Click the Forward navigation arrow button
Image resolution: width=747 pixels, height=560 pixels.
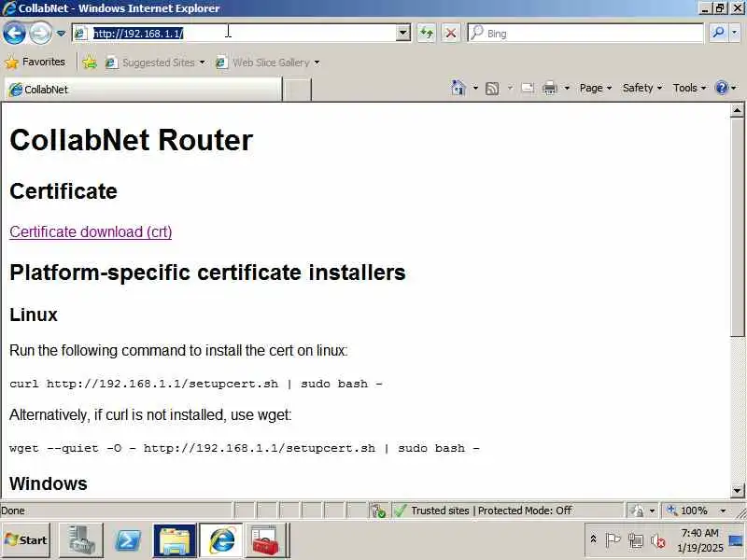pyautogui.click(x=40, y=34)
